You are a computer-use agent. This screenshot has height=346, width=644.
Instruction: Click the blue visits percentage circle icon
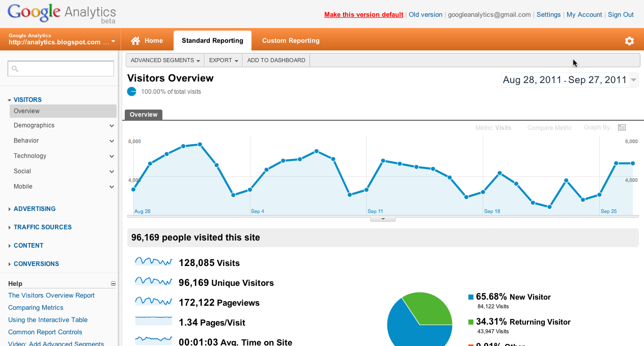point(132,91)
